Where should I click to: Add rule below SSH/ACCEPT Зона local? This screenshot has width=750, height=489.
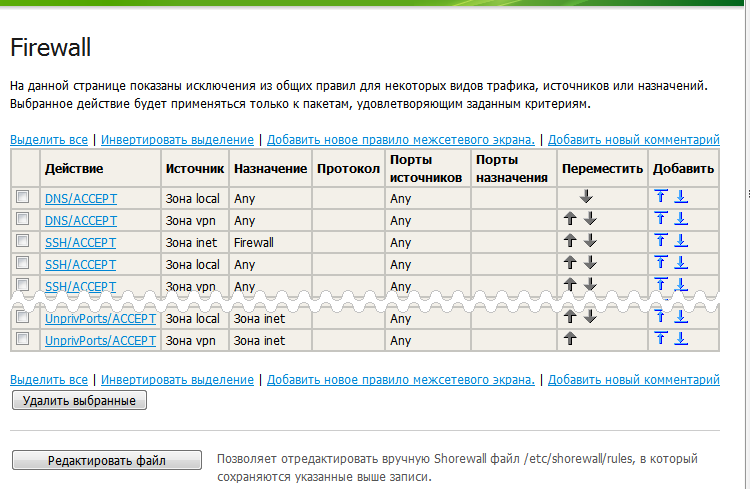[681, 262]
